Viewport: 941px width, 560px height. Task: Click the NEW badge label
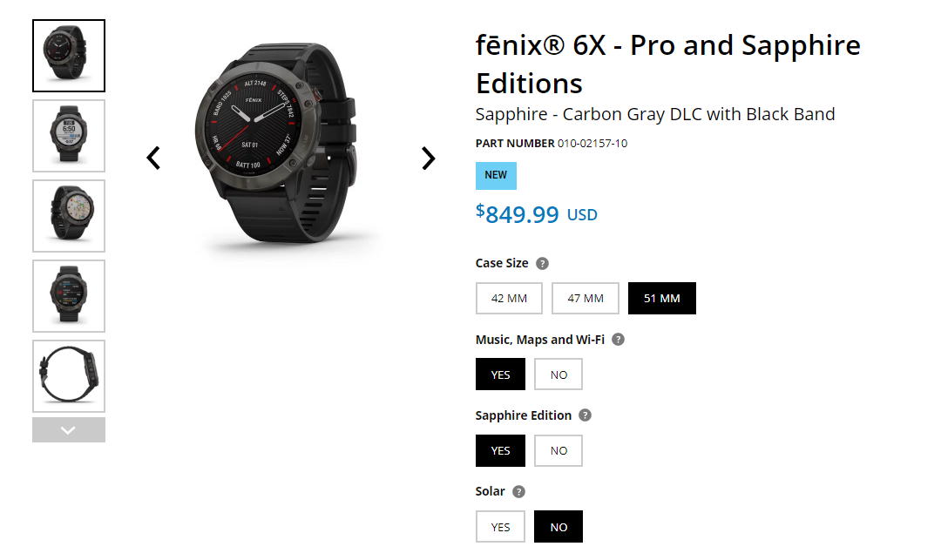[x=496, y=175]
